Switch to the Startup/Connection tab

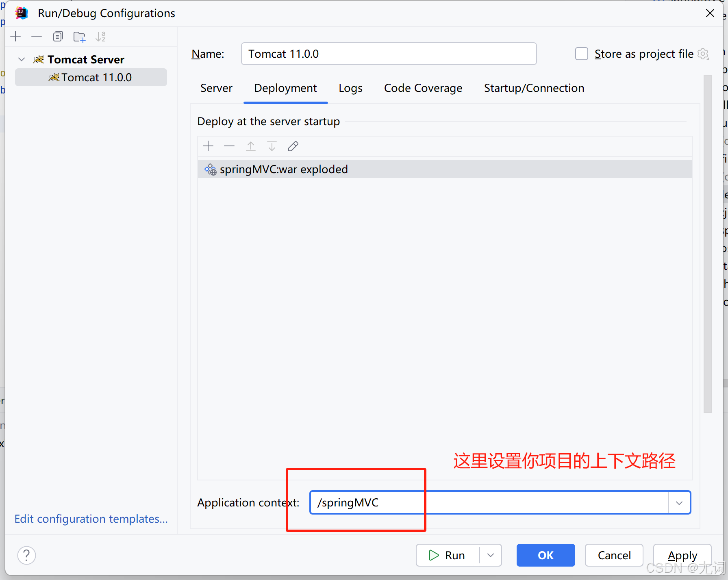[534, 88]
